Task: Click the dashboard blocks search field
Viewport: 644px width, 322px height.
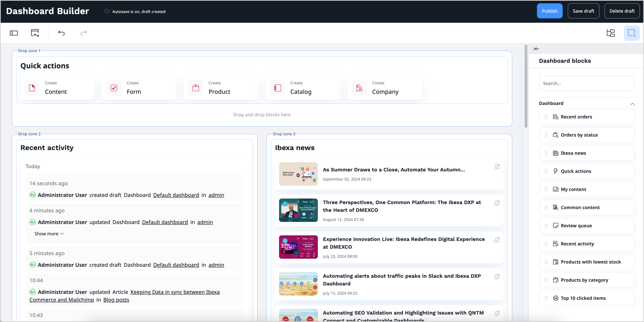Action: 586,83
